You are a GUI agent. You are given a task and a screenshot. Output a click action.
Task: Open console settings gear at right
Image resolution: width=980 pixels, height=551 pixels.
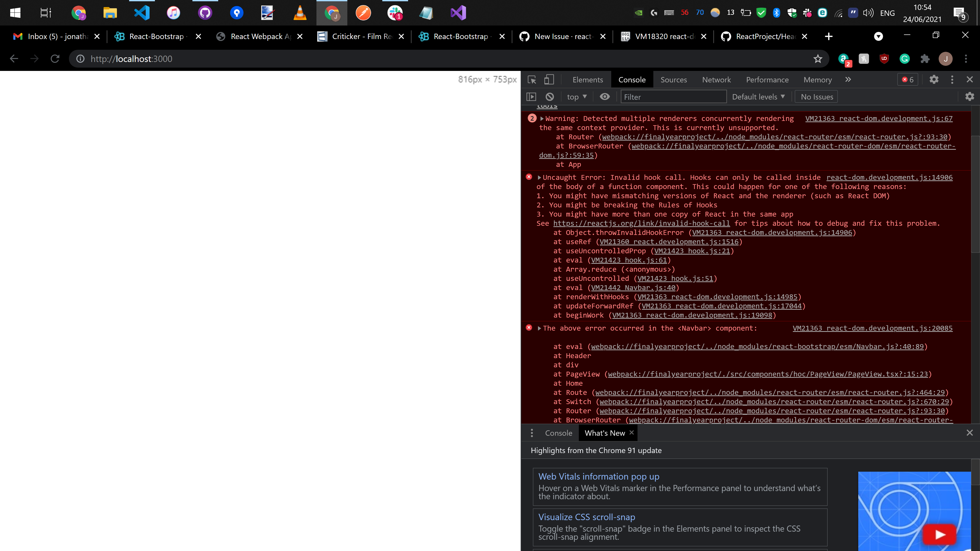970,97
